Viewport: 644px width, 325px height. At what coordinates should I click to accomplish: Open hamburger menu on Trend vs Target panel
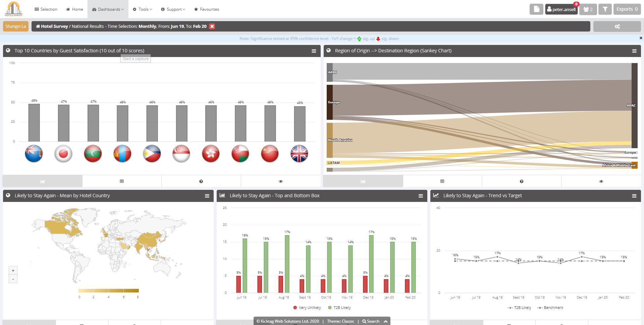pyautogui.click(x=634, y=196)
